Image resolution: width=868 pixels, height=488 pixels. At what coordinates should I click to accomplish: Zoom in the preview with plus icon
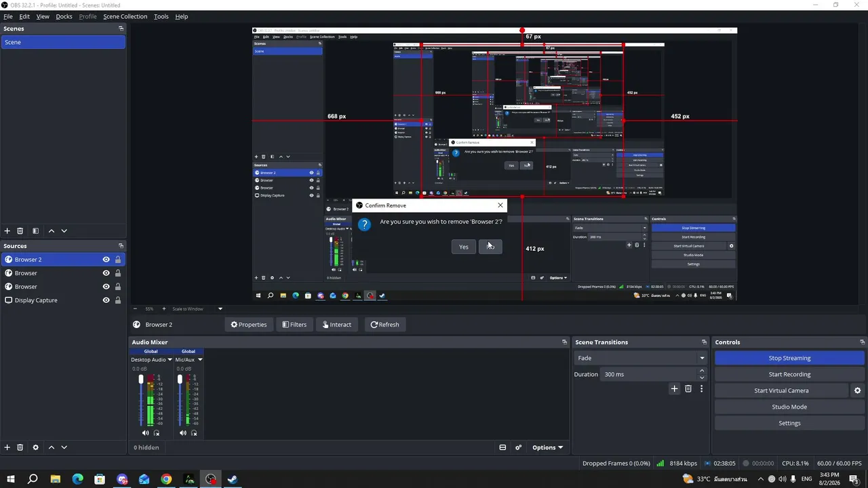[163, 309]
